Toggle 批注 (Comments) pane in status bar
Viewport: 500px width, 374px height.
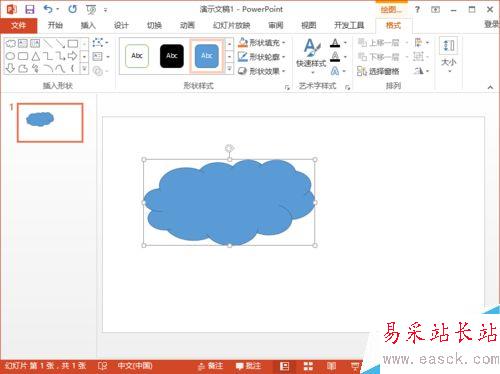[x=248, y=366]
